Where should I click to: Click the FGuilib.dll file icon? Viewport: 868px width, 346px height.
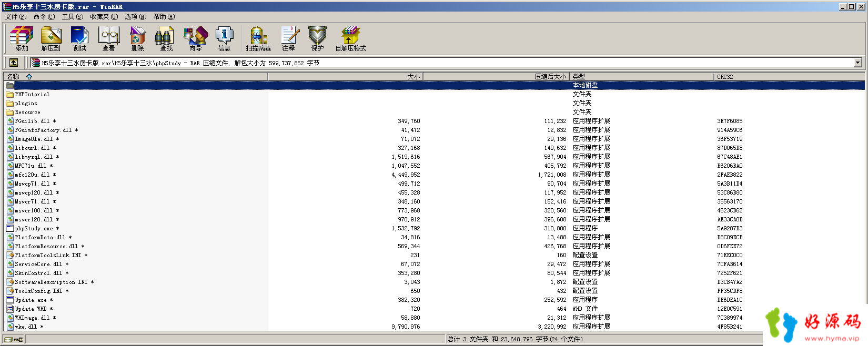pos(10,121)
